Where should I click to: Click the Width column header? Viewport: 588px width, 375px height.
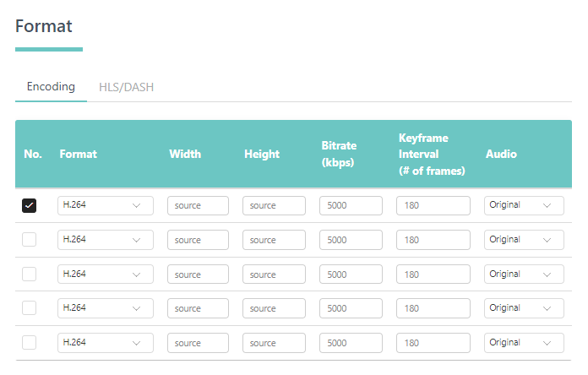click(185, 154)
